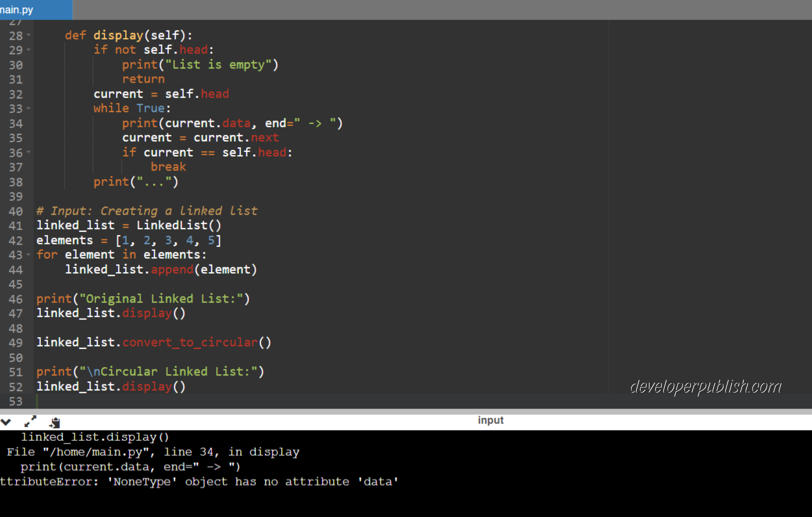Image resolution: width=812 pixels, height=517 pixels.
Task: Select the input section header bar
Action: pos(491,420)
